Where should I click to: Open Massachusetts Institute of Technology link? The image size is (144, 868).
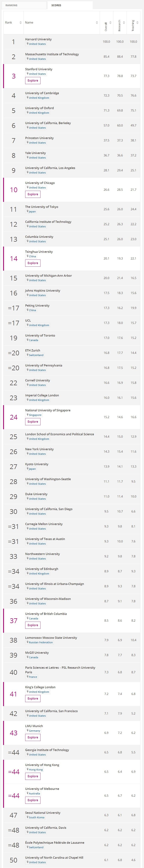(x=52, y=54)
